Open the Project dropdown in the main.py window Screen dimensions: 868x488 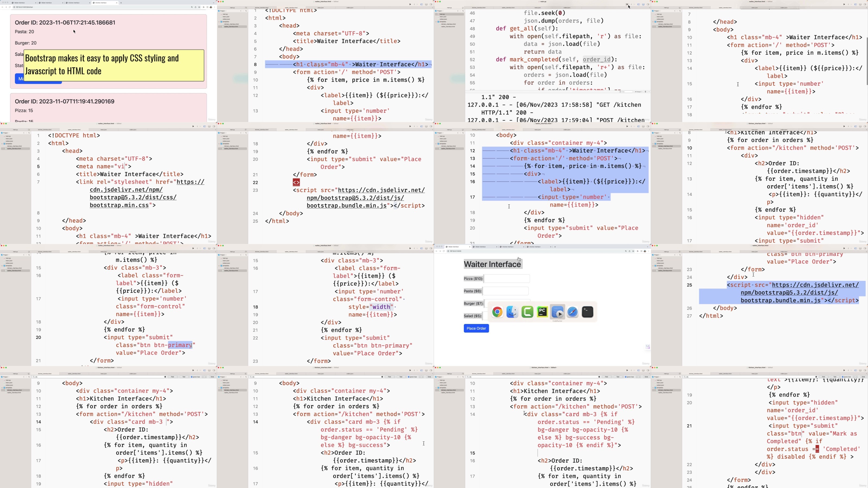[440, 11]
